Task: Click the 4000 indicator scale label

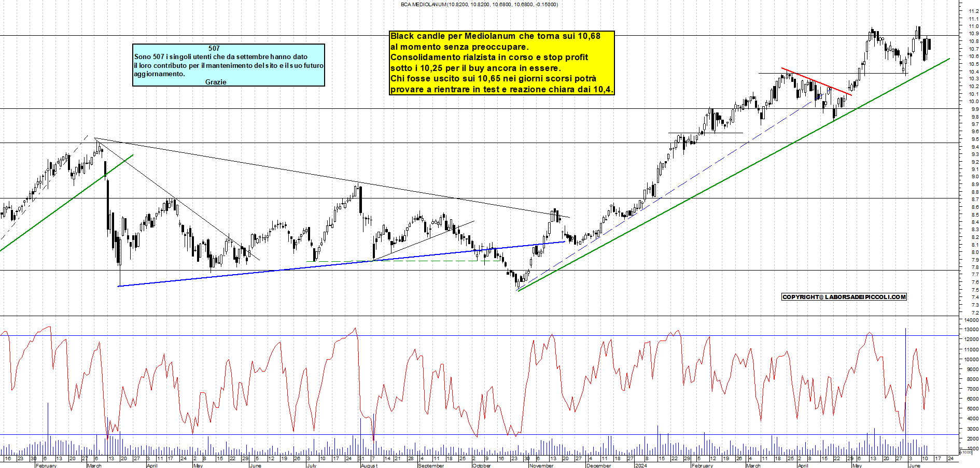Action: [x=973, y=419]
